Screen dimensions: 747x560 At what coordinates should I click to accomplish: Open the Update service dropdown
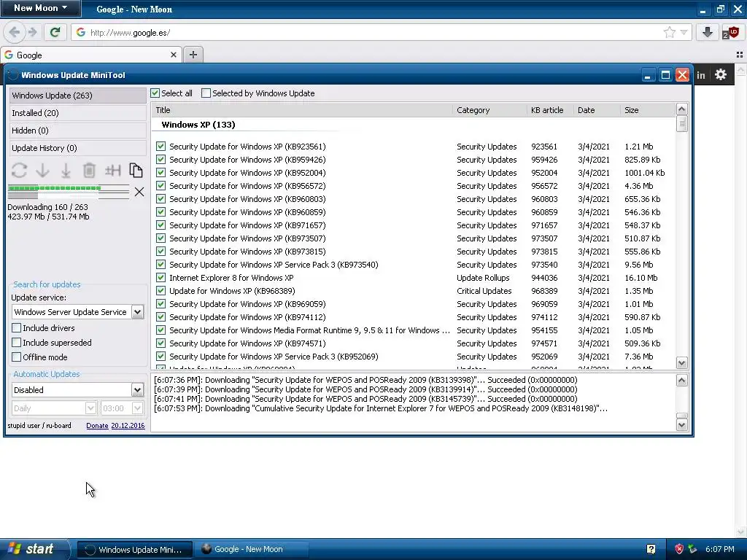(137, 312)
